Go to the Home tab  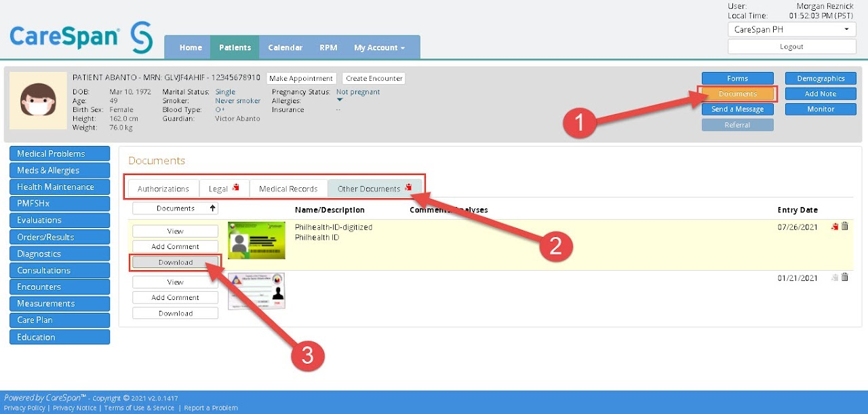tap(191, 48)
